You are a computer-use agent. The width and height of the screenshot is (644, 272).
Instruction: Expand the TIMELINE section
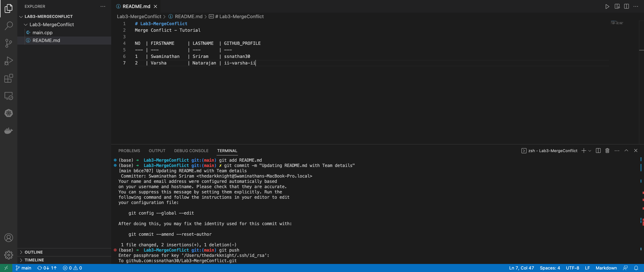click(64, 260)
